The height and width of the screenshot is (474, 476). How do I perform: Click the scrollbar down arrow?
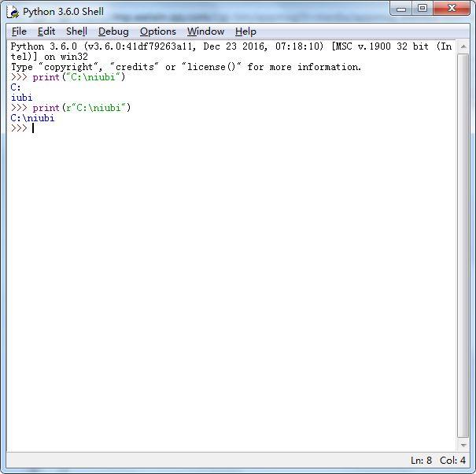pyautogui.click(x=463, y=445)
